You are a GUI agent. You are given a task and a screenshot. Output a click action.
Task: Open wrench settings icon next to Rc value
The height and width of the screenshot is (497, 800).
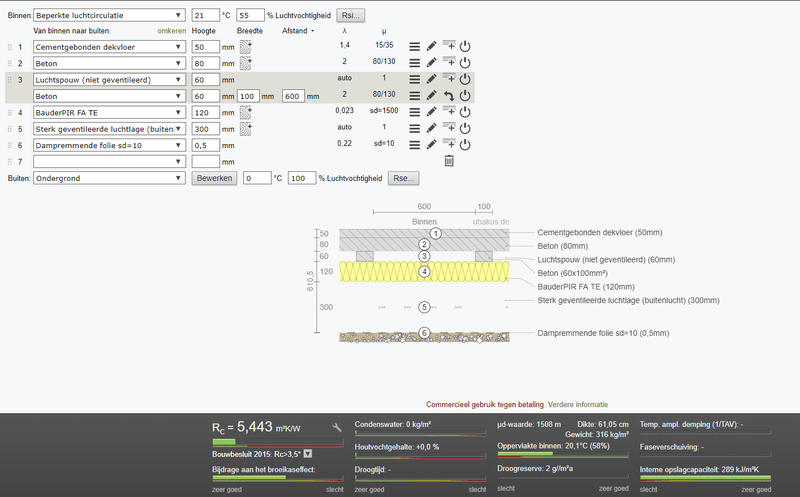coord(337,428)
